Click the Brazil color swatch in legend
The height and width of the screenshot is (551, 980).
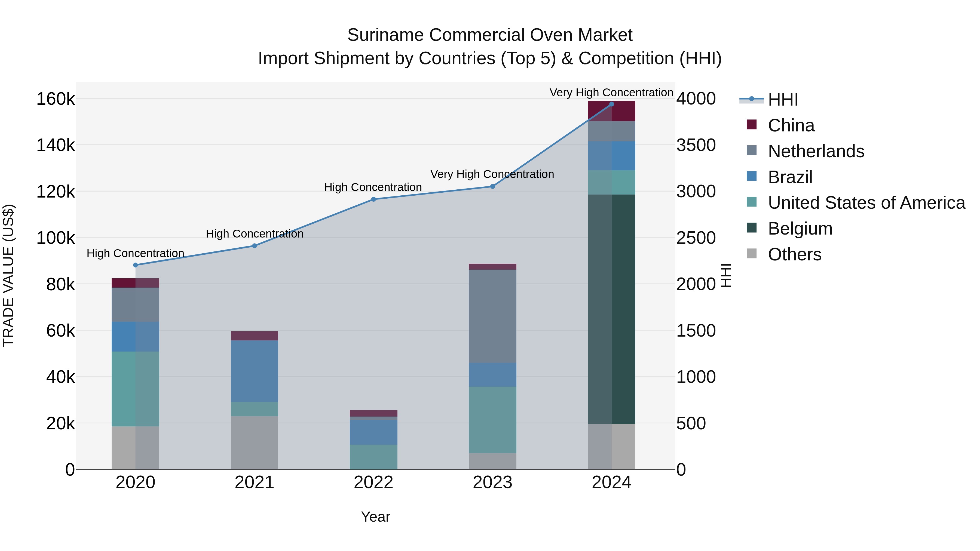752,176
